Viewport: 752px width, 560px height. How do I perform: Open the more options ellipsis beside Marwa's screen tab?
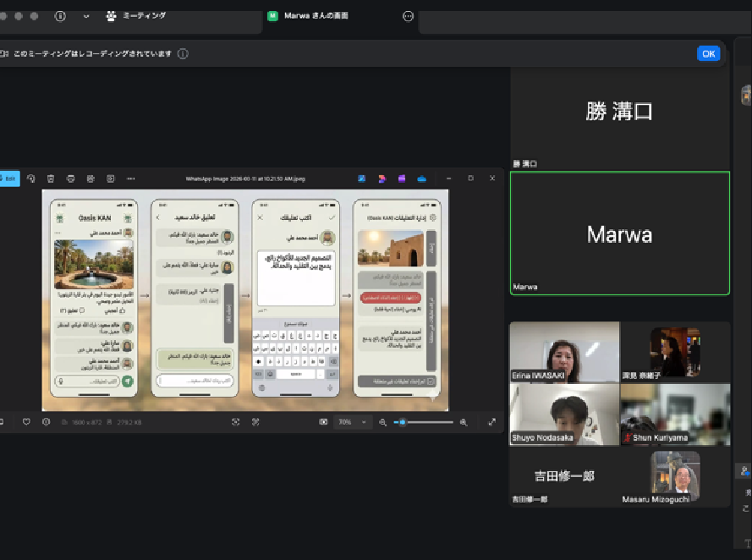(x=408, y=16)
